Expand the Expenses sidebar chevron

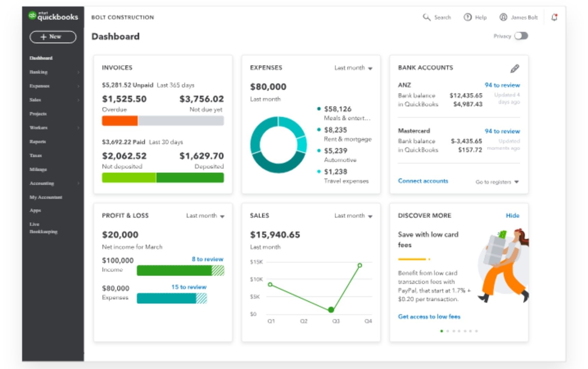coord(78,86)
